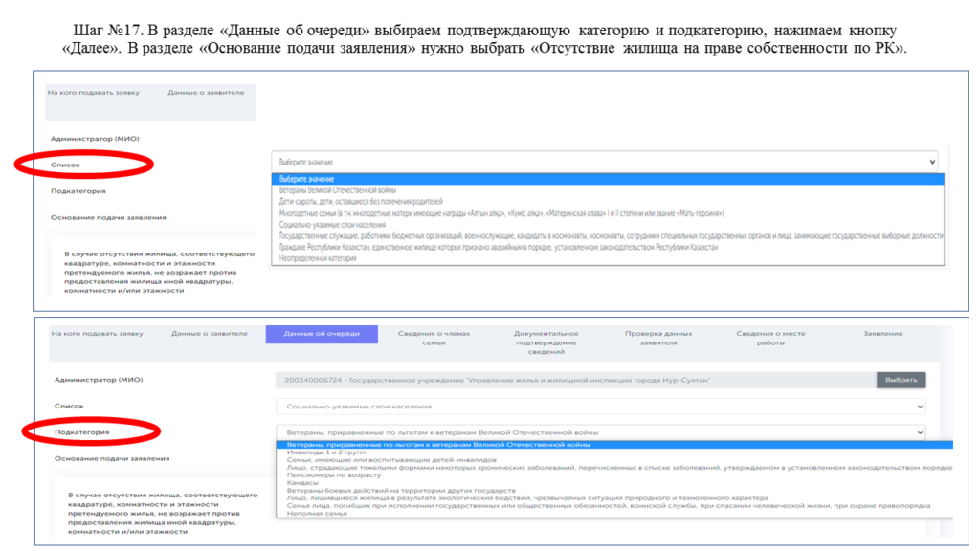980x551 pixels.
Task: Open the Подкатегория dropdown field arrow
Action: (920, 432)
